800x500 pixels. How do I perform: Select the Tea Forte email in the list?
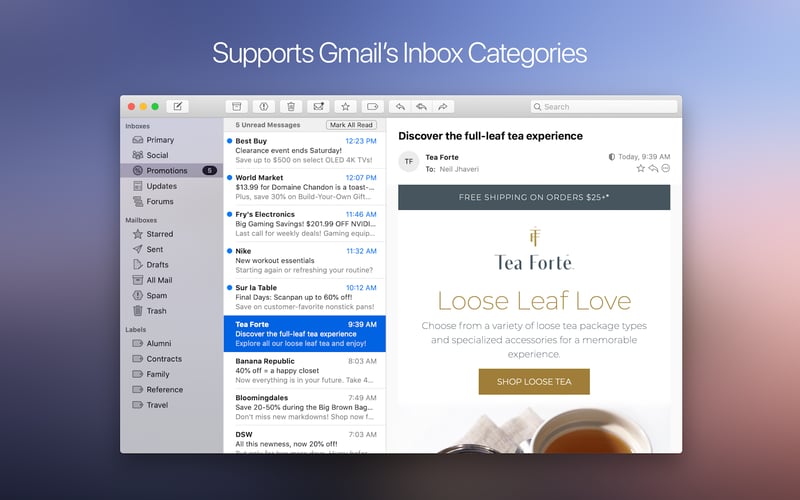coord(305,334)
